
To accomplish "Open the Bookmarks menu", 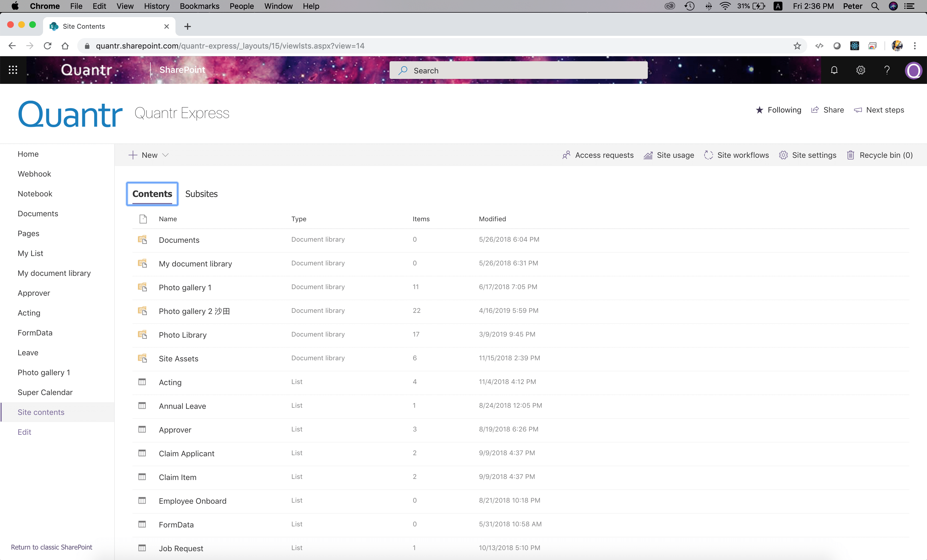I will [x=199, y=6].
